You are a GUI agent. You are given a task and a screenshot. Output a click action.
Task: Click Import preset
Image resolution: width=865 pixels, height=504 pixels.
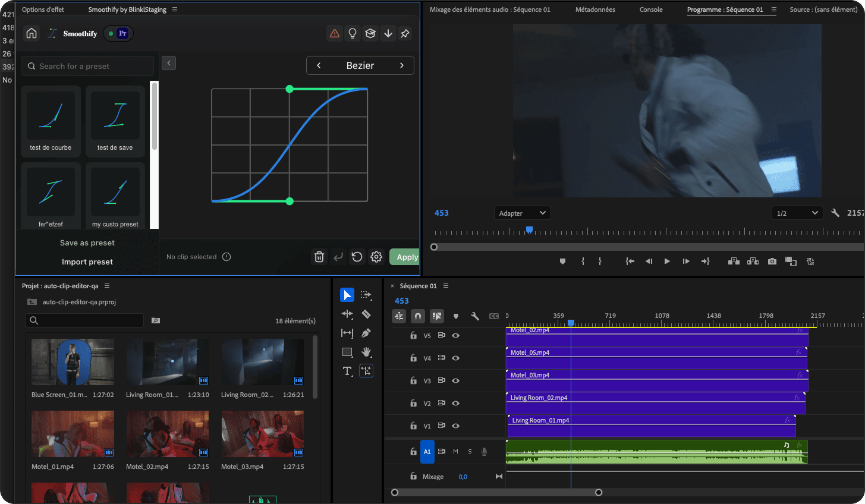coord(87,262)
